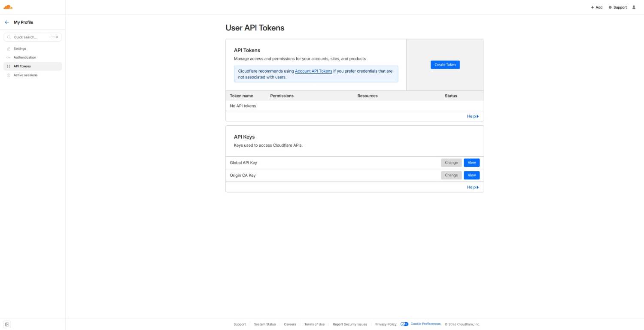Go to Settings in sidebar

coord(20,48)
